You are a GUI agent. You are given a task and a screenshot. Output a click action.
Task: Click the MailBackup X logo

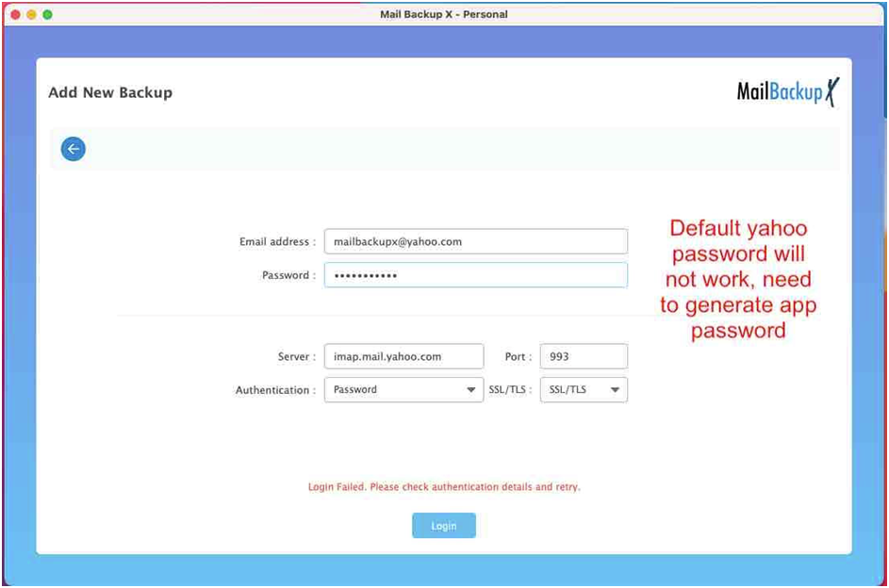[788, 91]
